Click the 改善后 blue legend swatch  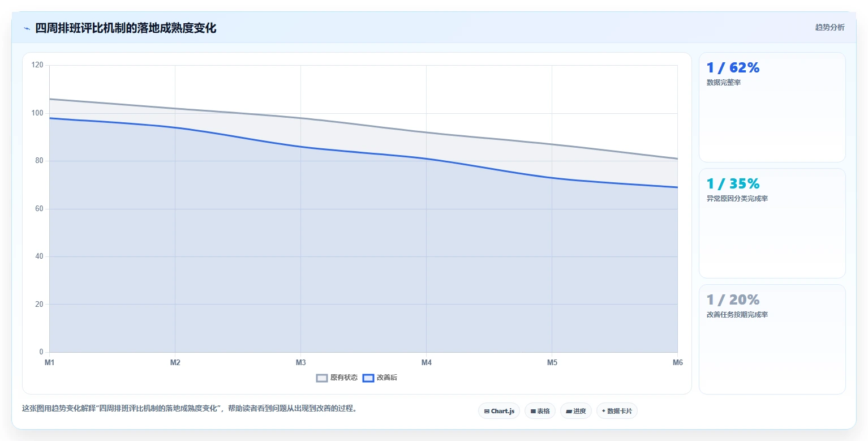(x=368, y=378)
